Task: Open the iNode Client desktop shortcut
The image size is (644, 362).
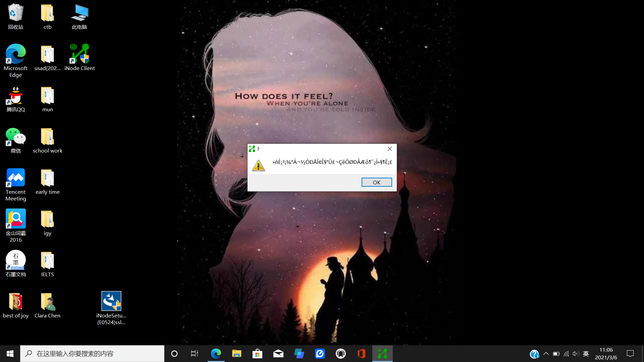Action: 79,54
